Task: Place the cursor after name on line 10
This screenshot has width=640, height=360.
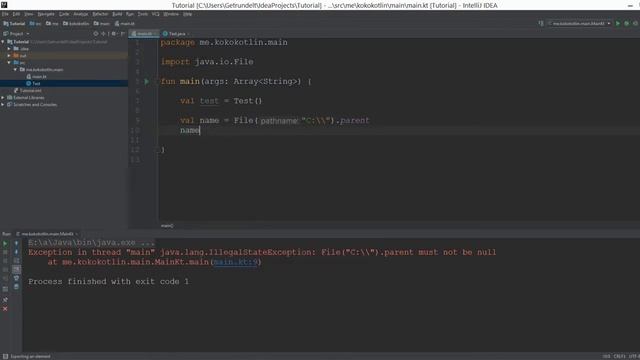Action: [x=200, y=131]
